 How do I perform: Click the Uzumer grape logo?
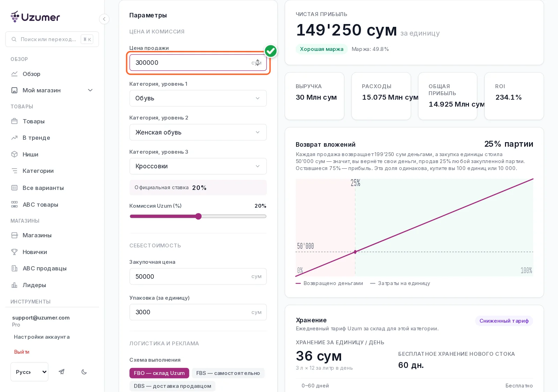pyautogui.click(x=15, y=16)
